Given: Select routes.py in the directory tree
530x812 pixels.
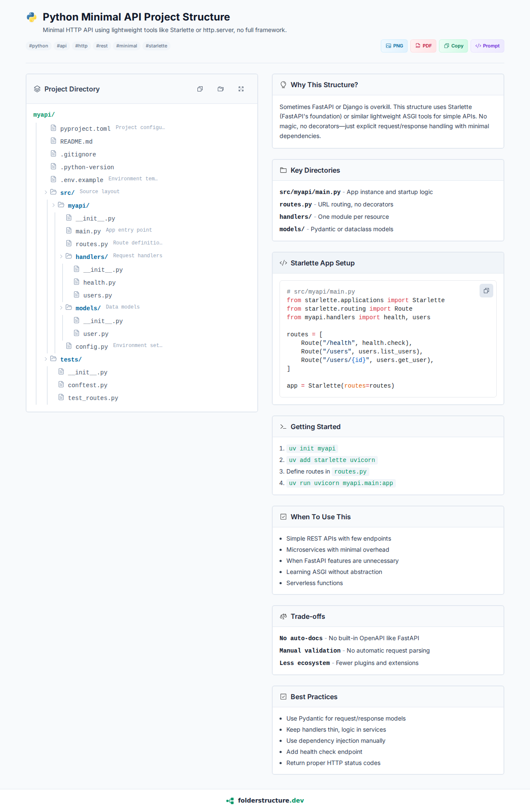Looking at the screenshot, I should [91, 244].
